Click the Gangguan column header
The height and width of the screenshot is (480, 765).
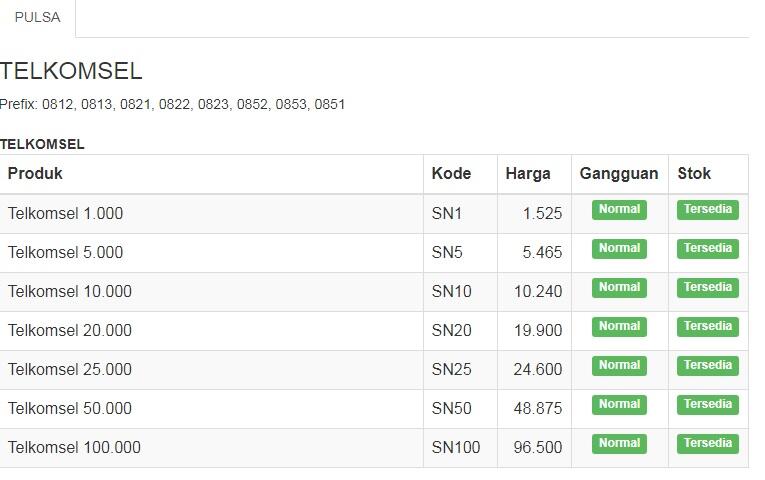click(619, 174)
